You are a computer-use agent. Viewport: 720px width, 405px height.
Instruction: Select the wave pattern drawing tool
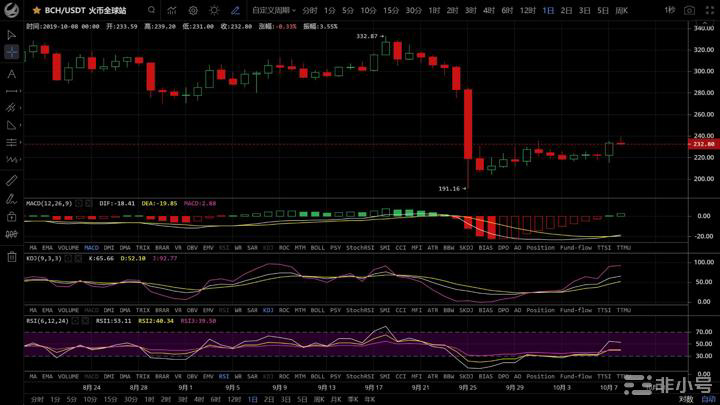11,159
